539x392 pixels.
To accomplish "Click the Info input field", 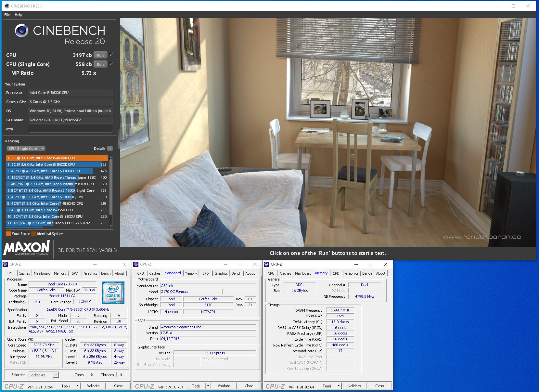I will tap(70, 129).
